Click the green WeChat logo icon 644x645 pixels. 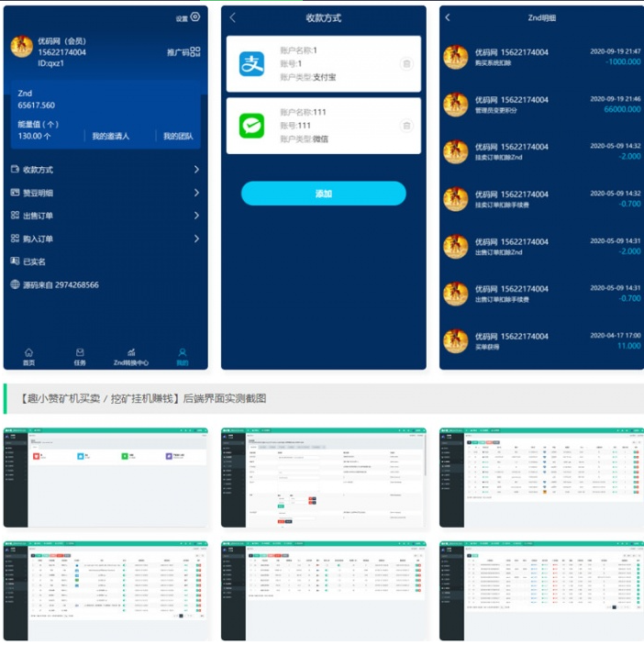[252, 126]
